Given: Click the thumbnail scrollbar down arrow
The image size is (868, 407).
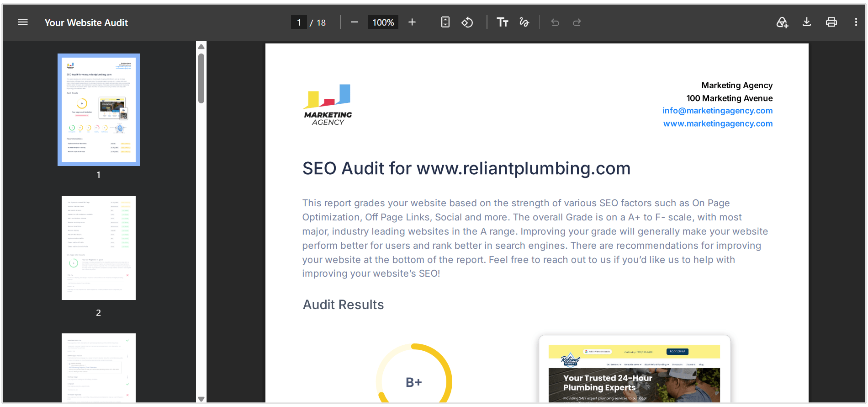Looking at the screenshot, I should click(201, 399).
